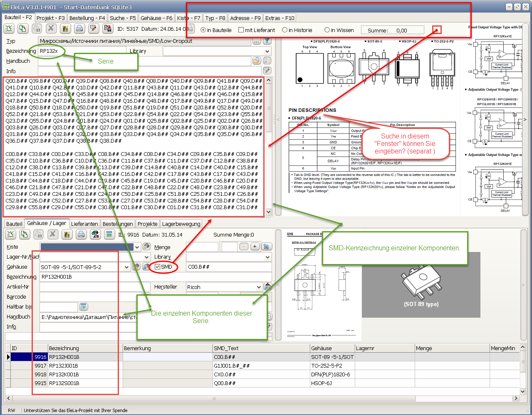Viewport: 532px width, 415px height.
Task: Create a new Bauteil record in the upper toolbar
Action: [x=10, y=28]
